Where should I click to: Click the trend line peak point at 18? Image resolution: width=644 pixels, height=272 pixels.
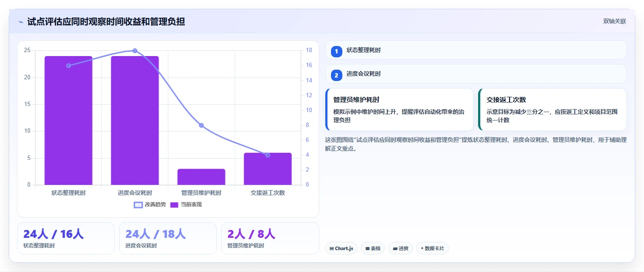[135, 51]
